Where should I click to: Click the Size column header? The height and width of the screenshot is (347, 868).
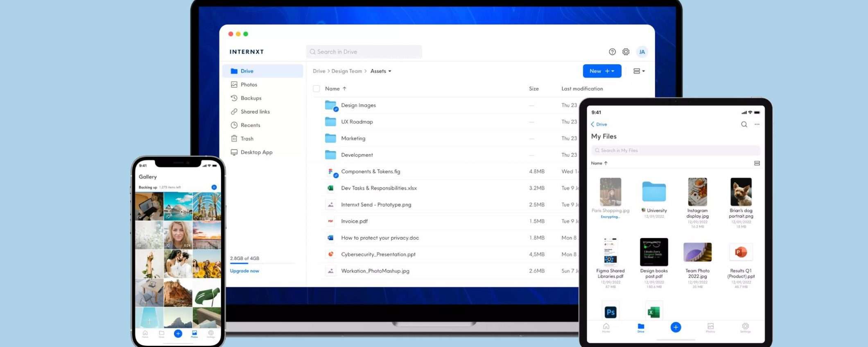click(x=534, y=89)
